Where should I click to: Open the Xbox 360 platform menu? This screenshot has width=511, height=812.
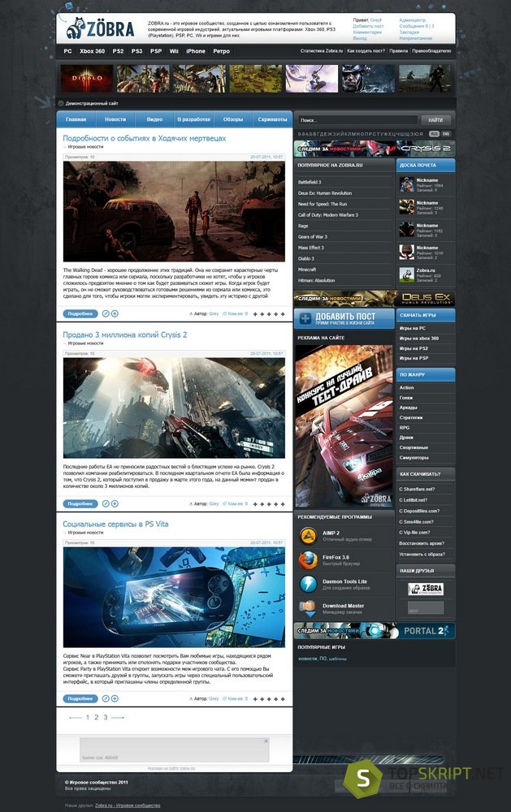click(93, 51)
